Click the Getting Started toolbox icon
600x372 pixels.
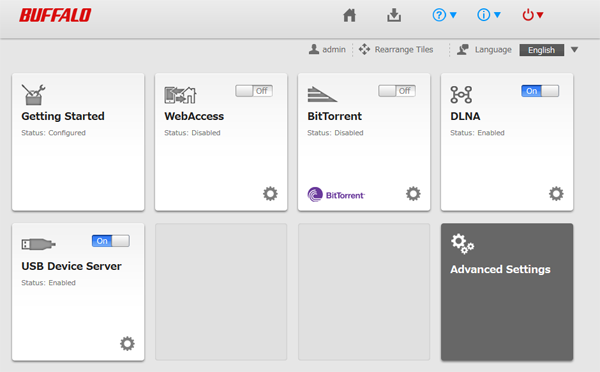tap(33, 95)
